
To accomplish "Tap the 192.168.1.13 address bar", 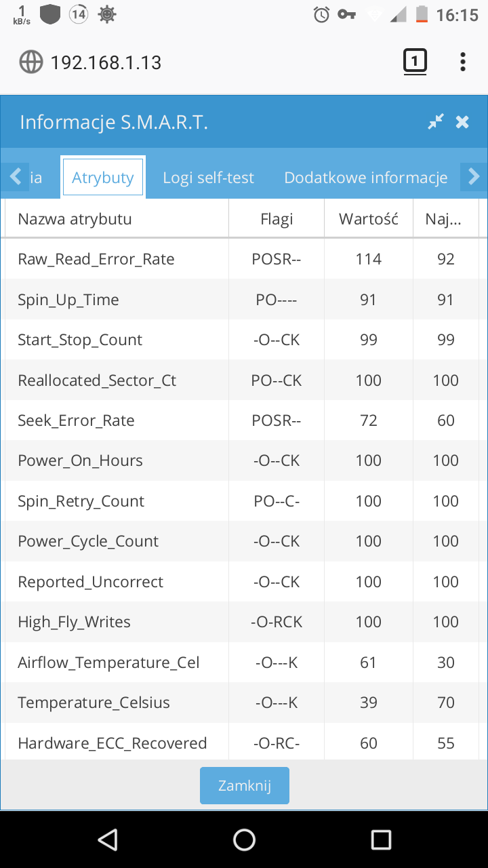I will tap(203, 62).
